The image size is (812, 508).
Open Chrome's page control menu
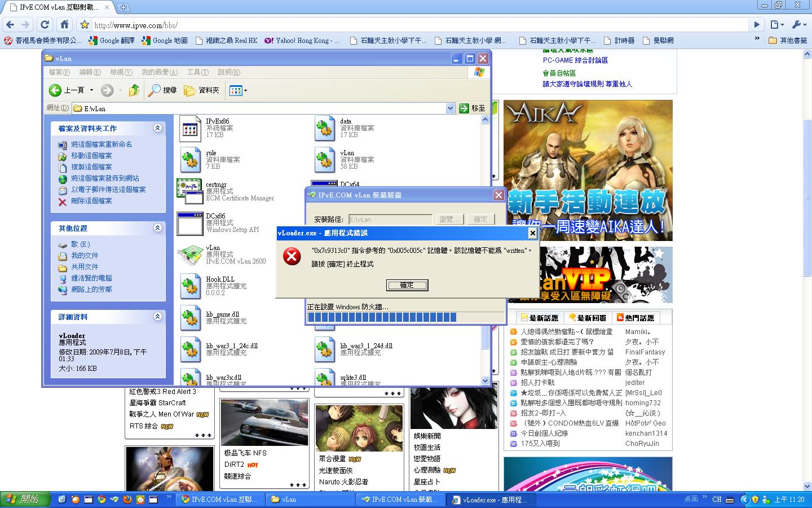(x=777, y=24)
